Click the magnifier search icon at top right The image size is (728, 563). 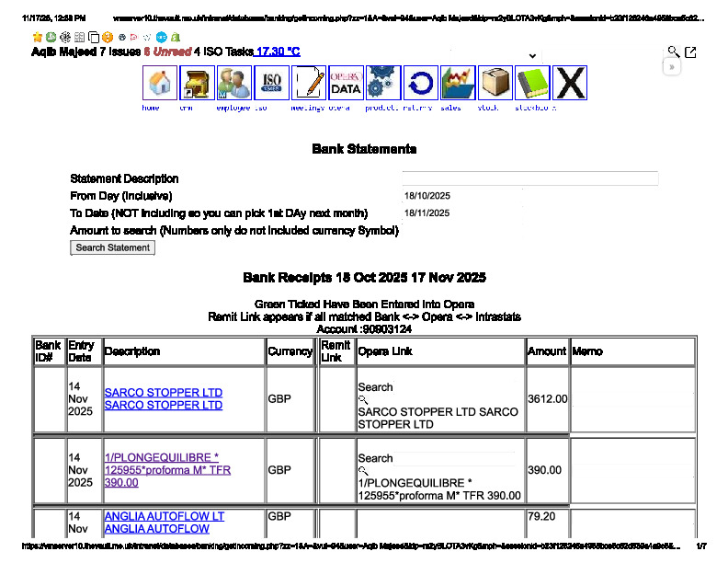(674, 52)
